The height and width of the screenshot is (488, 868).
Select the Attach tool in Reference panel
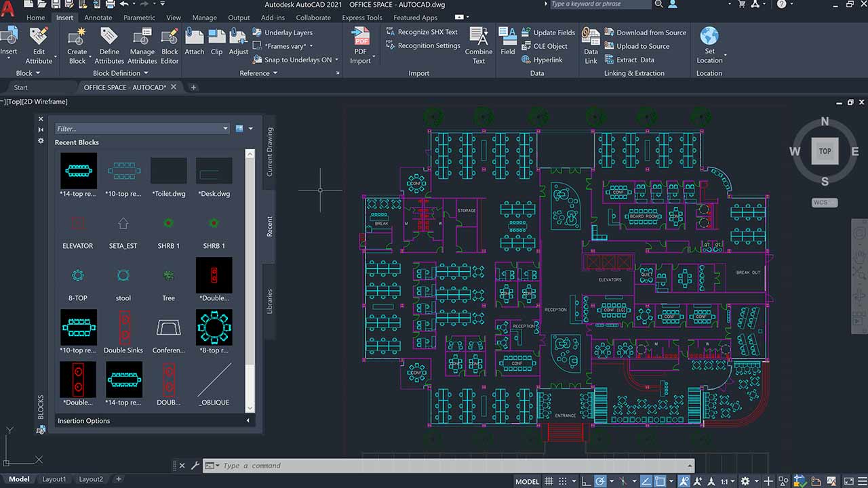pos(194,41)
